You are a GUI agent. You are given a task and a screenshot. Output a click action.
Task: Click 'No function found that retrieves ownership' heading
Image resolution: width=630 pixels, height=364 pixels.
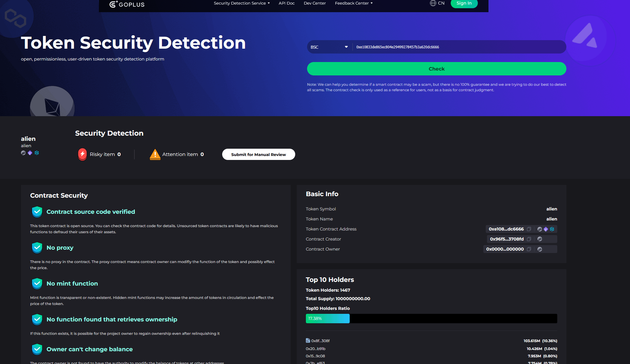(x=112, y=319)
